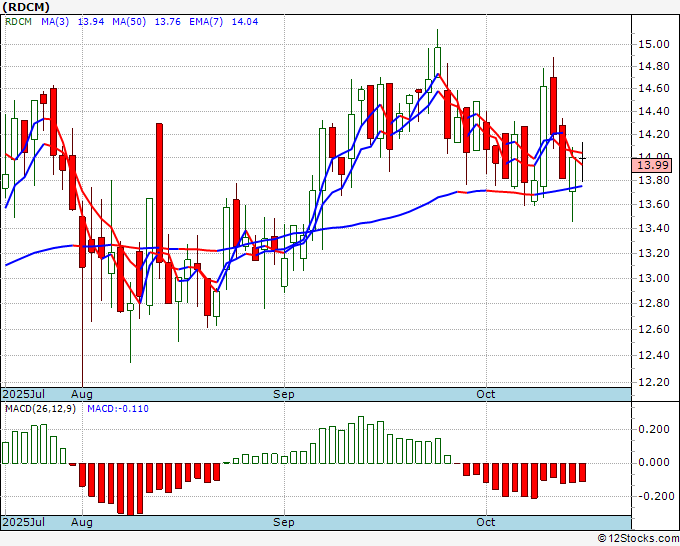Click the EMA(7) value 14.04

245,21
